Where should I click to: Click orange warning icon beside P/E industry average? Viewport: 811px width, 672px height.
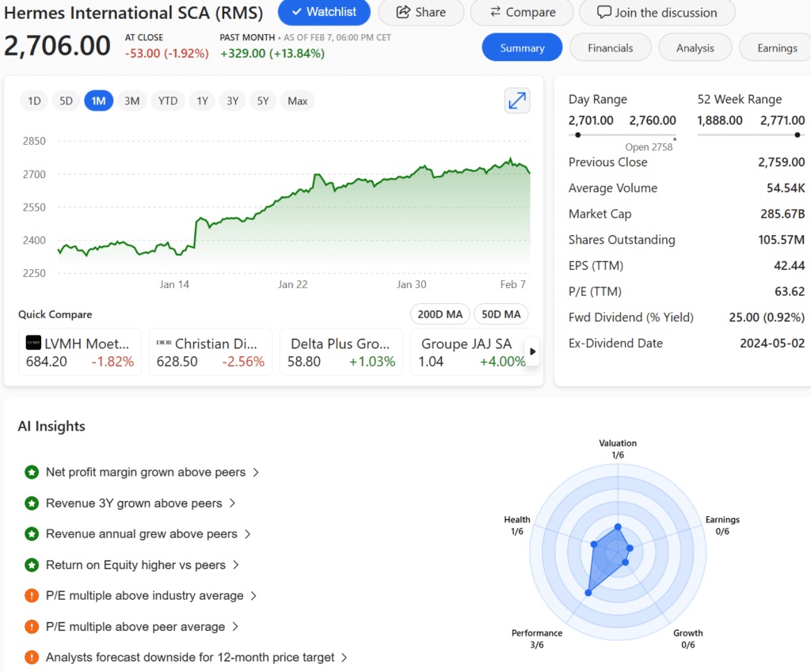point(32,595)
